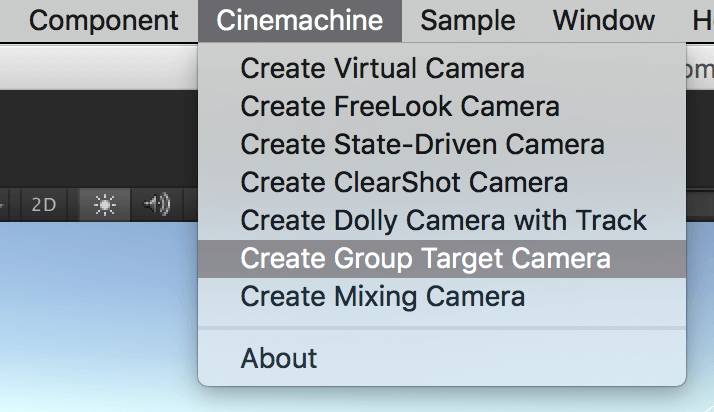The height and width of the screenshot is (412, 714).
Task: Open the Sample menu
Action: click(x=467, y=20)
